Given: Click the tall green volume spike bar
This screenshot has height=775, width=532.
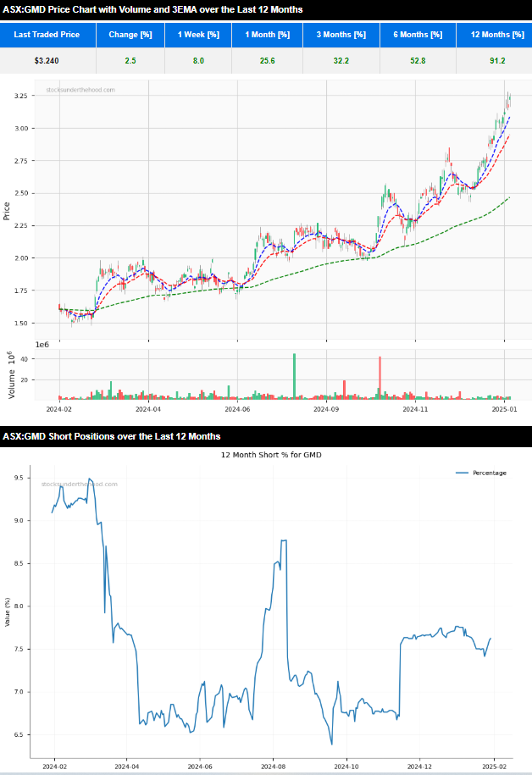Looking at the screenshot, I should point(294,376).
